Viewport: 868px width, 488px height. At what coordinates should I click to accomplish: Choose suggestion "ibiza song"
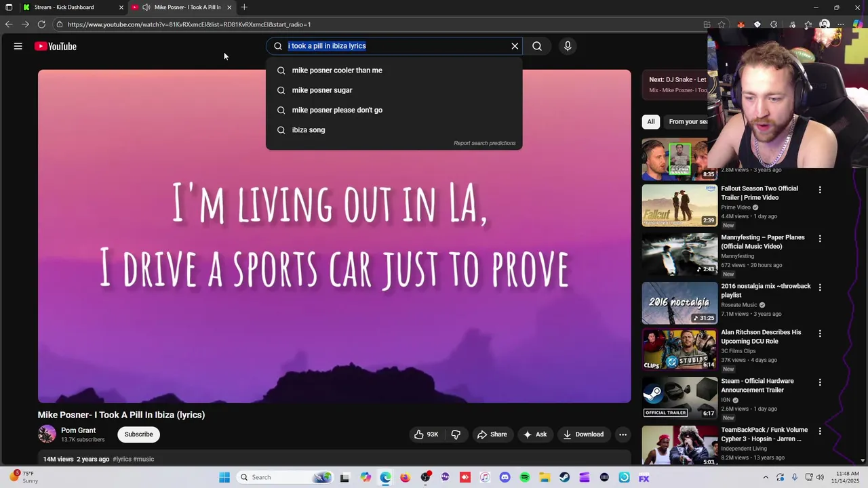(x=394, y=129)
